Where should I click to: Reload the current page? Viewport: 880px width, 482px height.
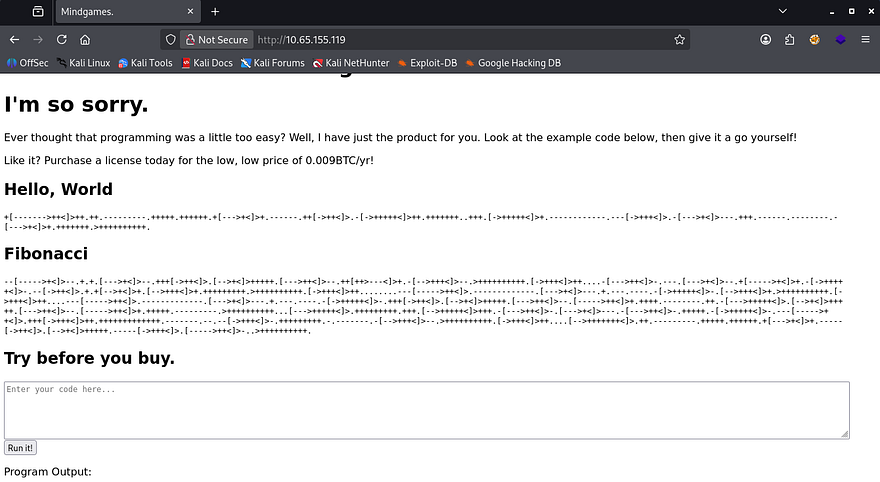click(62, 40)
